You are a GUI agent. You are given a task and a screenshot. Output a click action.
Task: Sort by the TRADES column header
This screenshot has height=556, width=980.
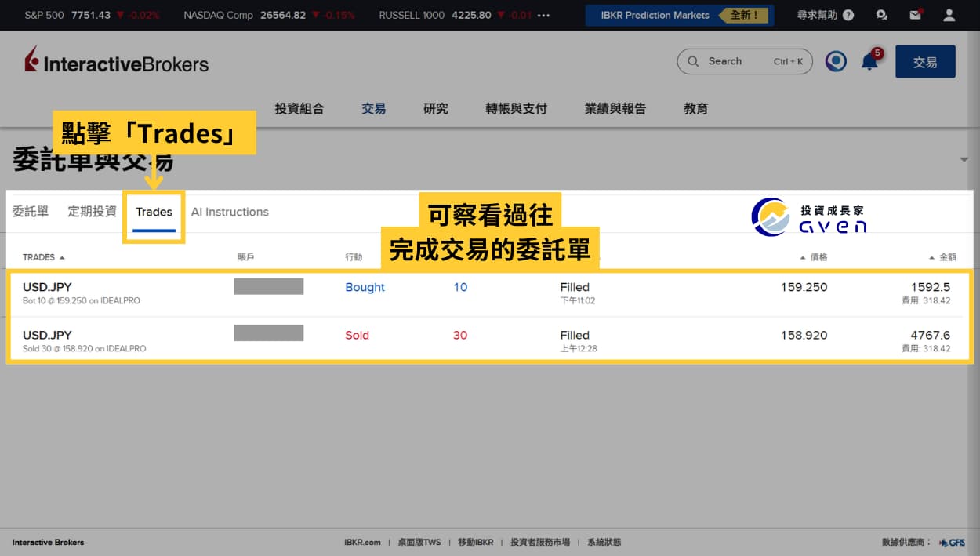pos(44,257)
